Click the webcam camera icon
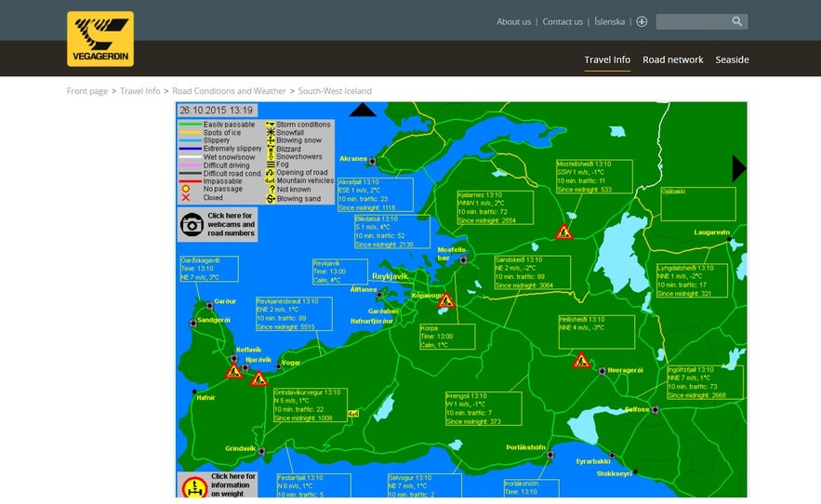The height and width of the screenshot is (504, 821). [192, 224]
